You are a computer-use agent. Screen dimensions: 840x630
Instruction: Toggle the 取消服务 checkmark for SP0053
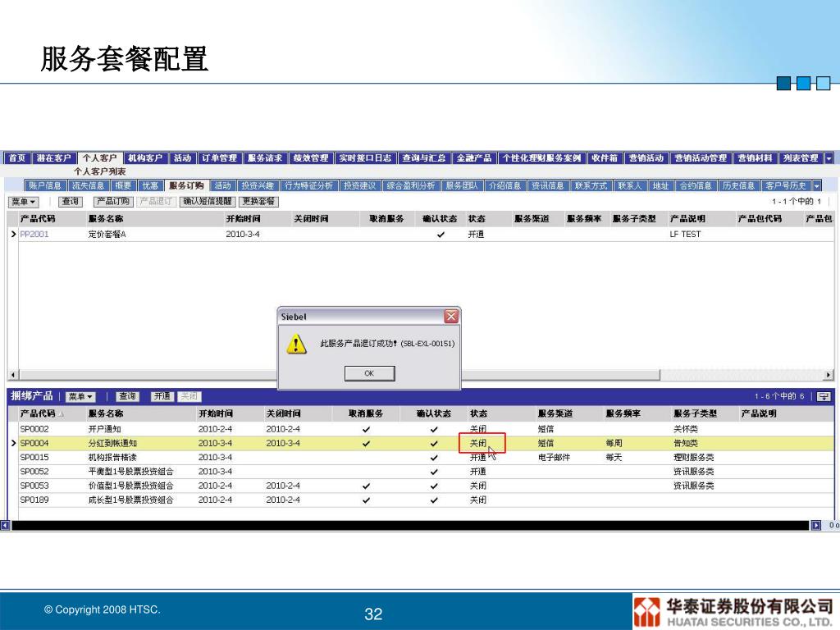coord(366,486)
